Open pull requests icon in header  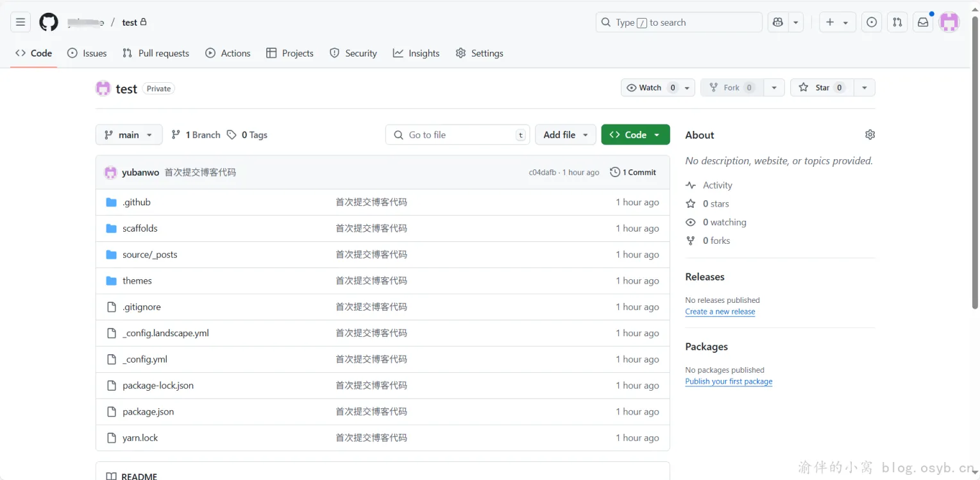tap(897, 22)
